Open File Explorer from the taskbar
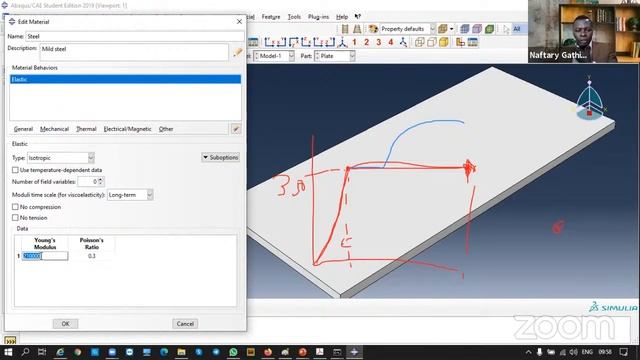The height and width of the screenshot is (360, 640). (x=181, y=352)
